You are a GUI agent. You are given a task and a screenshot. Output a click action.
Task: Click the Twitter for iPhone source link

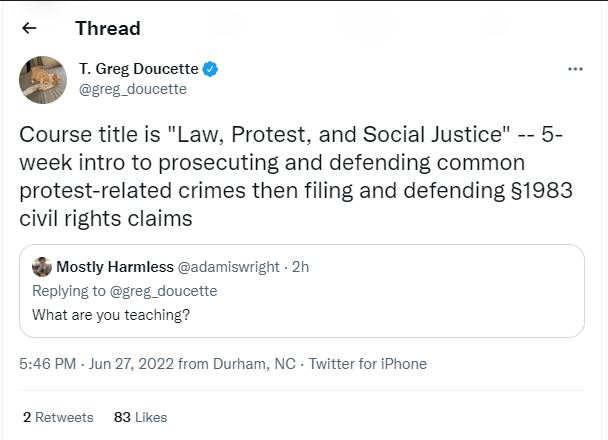[x=368, y=364]
